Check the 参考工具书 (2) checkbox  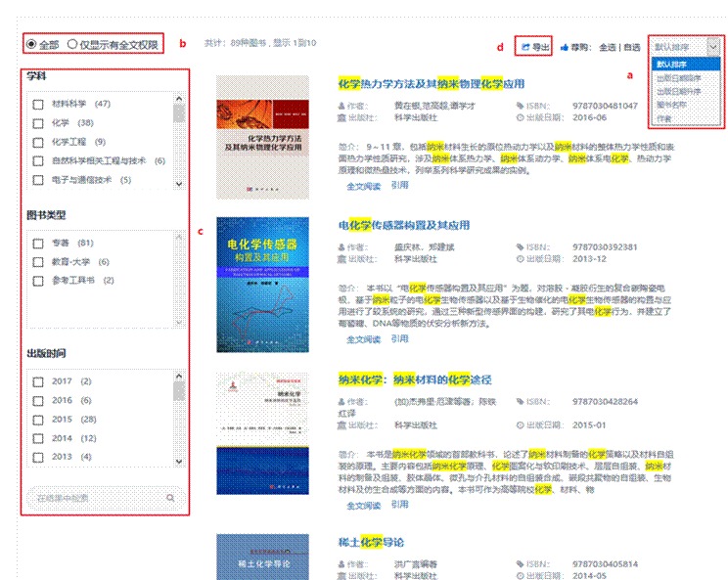point(38,281)
